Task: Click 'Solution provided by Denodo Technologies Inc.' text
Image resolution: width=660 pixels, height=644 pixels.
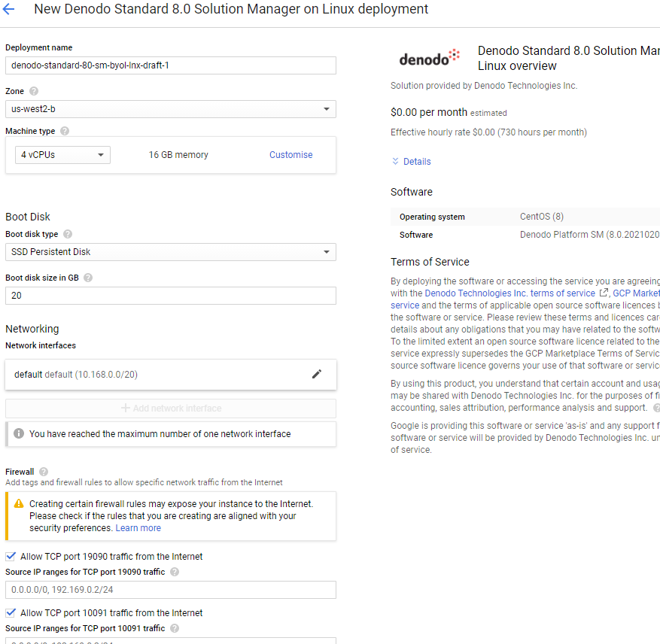Action: tap(484, 86)
